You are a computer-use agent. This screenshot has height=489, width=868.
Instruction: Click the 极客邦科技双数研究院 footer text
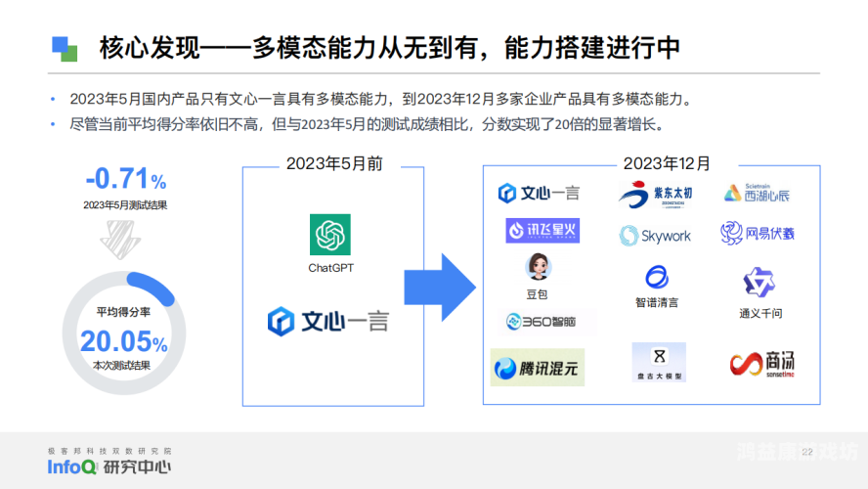pos(109,451)
